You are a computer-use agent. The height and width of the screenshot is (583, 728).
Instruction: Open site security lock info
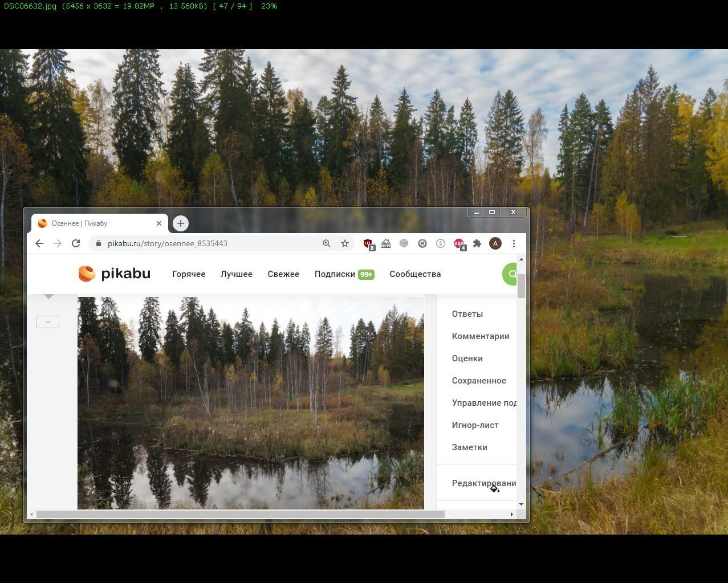[x=99, y=243]
